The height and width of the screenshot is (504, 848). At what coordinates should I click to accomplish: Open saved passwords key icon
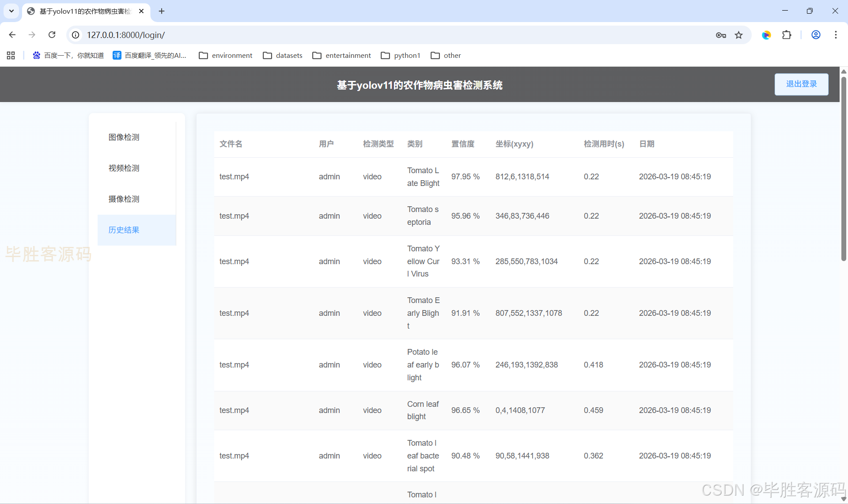click(721, 35)
